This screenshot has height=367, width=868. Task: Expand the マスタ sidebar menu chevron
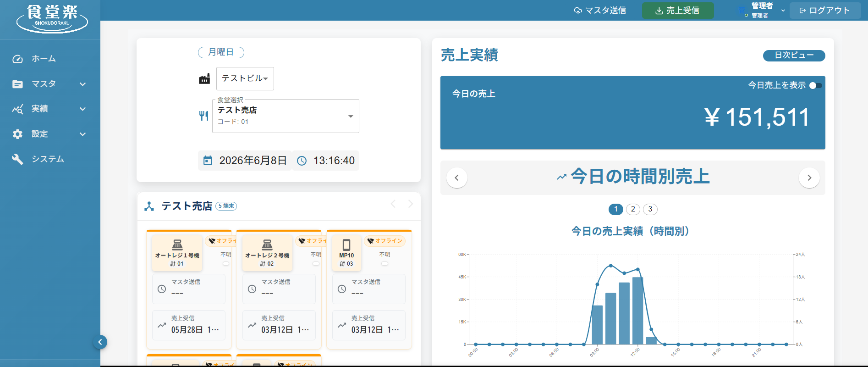point(83,84)
